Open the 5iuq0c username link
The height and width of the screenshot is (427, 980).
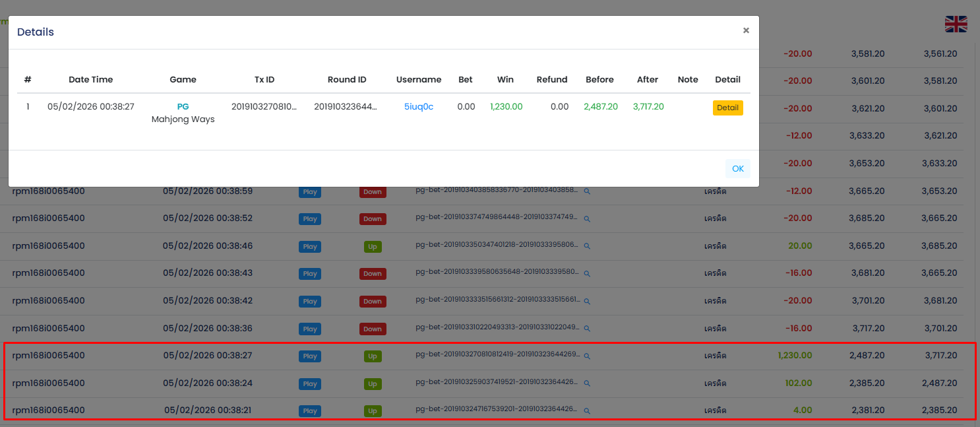coord(419,107)
